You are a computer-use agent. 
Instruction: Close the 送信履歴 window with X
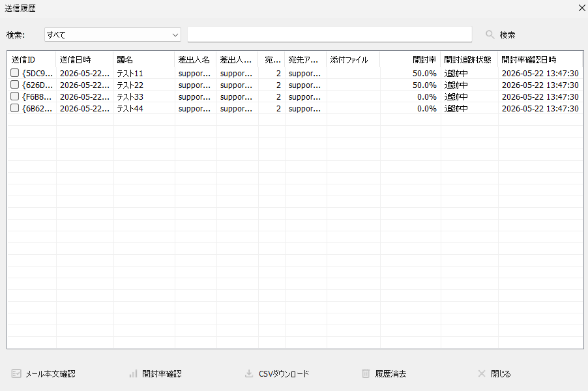pos(581,8)
